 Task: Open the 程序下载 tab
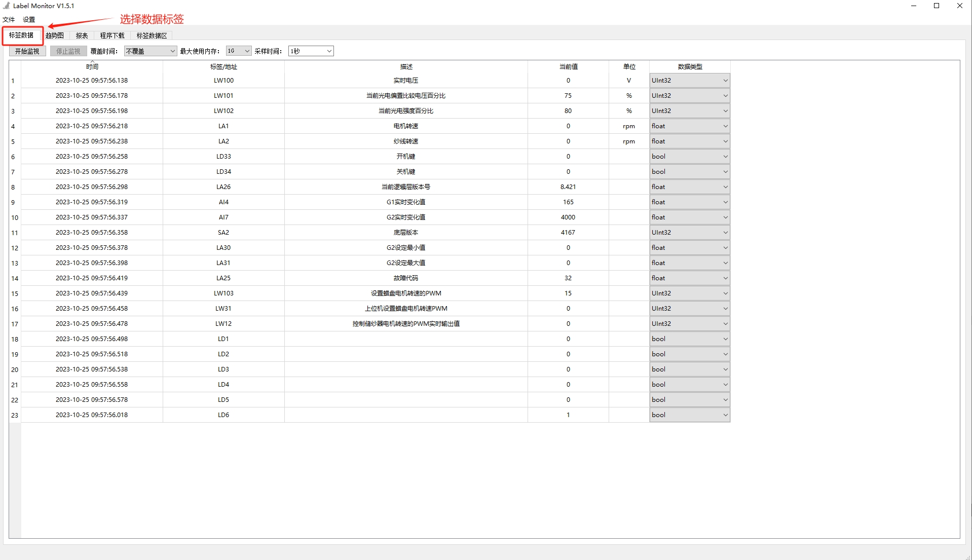pyautogui.click(x=112, y=35)
